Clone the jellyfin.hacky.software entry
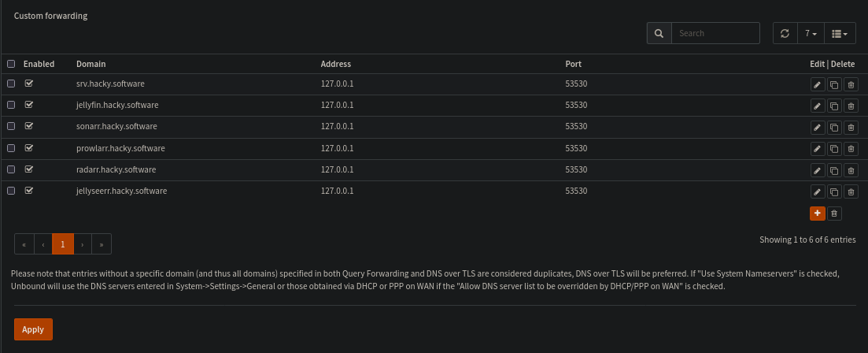Screen dimensions: 868x353 tap(834, 106)
